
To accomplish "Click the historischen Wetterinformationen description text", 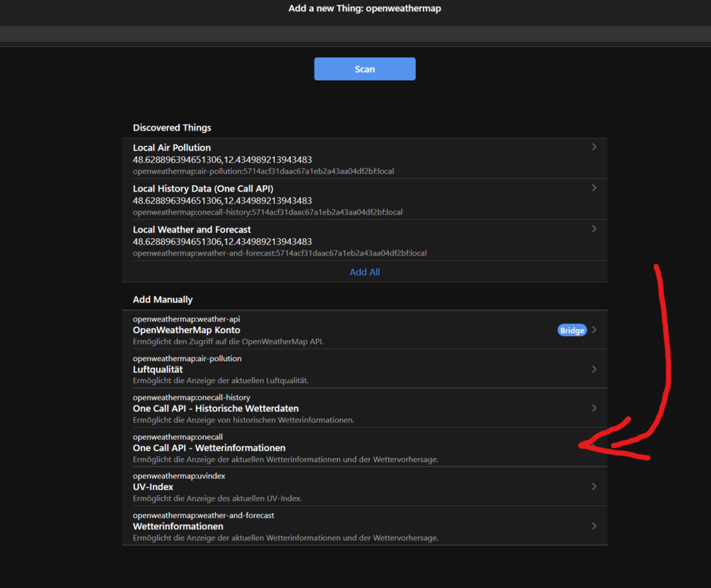I will (244, 420).
